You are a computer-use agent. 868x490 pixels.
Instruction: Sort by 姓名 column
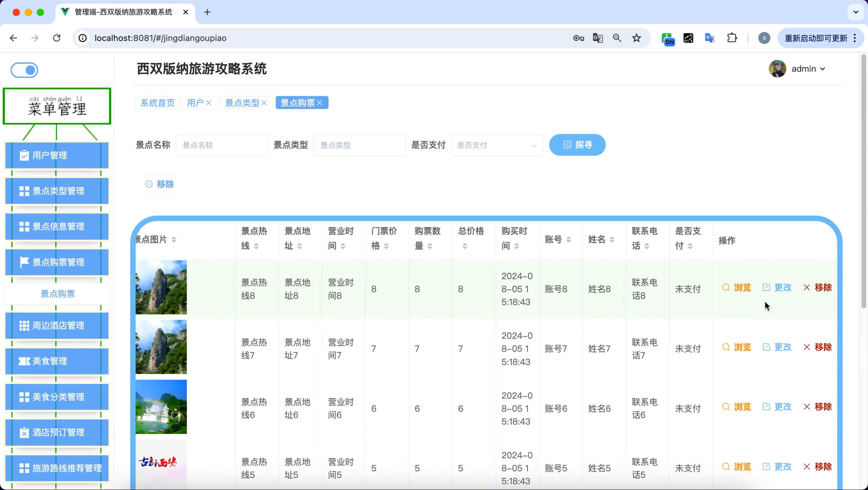[x=612, y=240]
